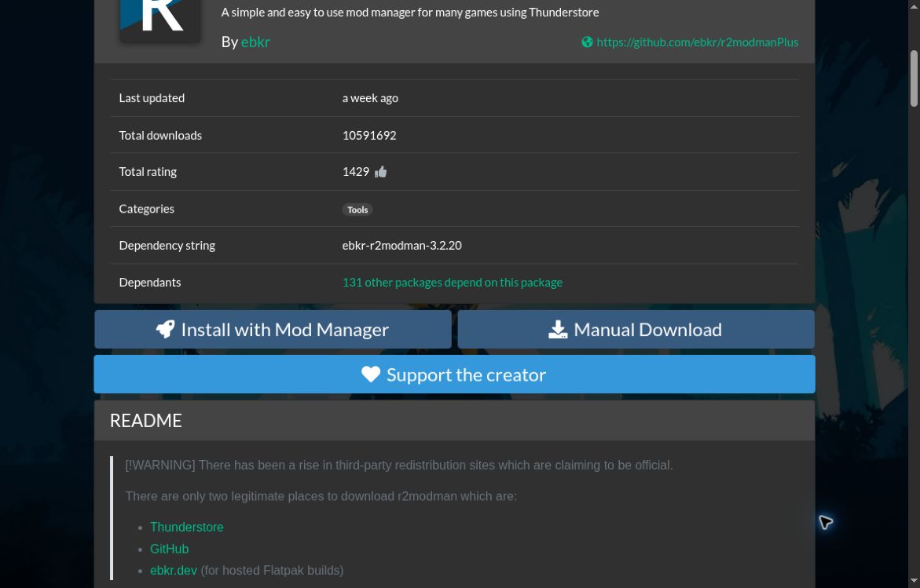Click the Total rating row label

coord(148,172)
